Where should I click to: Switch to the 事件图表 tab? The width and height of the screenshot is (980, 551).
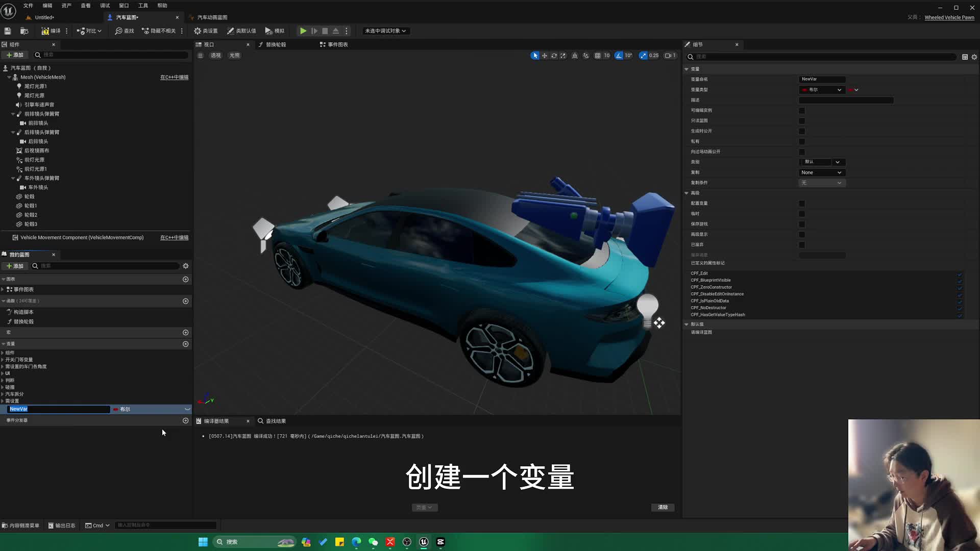(x=334, y=45)
